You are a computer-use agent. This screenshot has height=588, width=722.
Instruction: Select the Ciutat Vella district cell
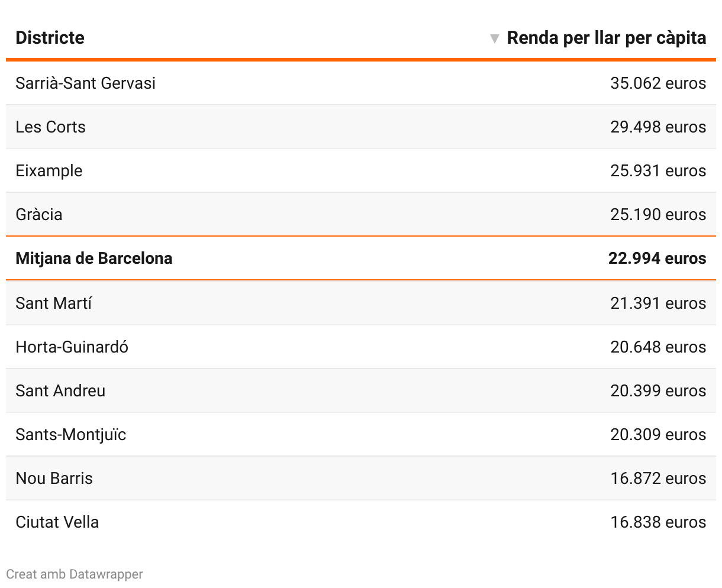tap(57, 522)
